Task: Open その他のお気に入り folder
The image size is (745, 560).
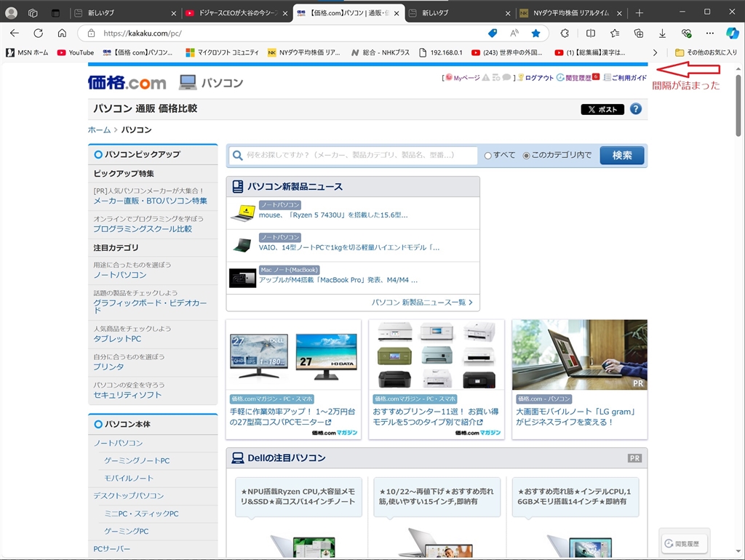Action: tap(706, 52)
